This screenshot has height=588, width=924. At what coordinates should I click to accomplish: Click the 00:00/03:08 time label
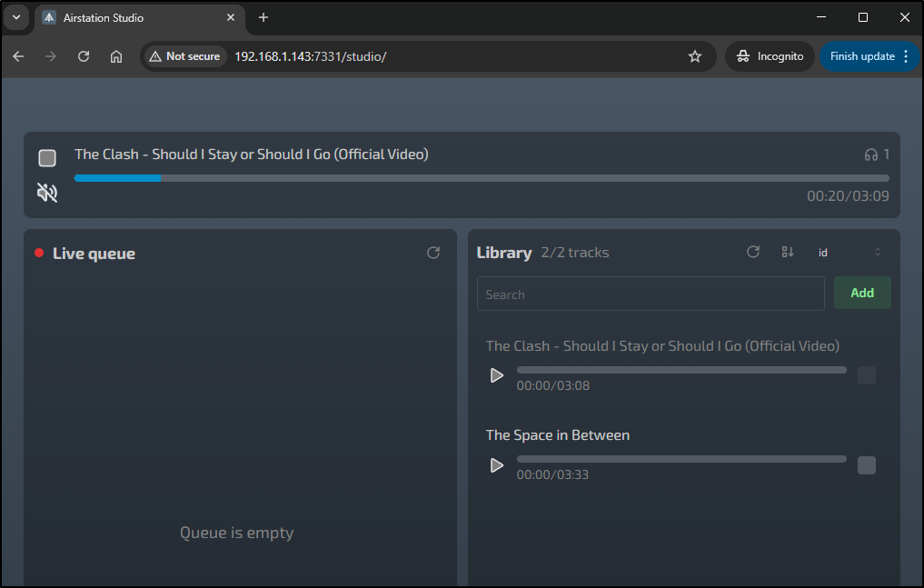(552, 386)
